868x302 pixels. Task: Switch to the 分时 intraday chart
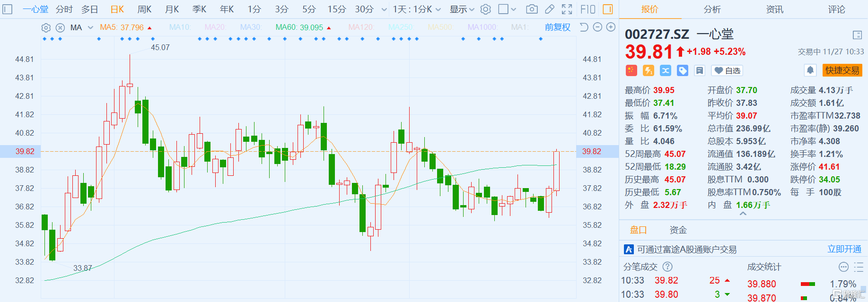(x=64, y=9)
